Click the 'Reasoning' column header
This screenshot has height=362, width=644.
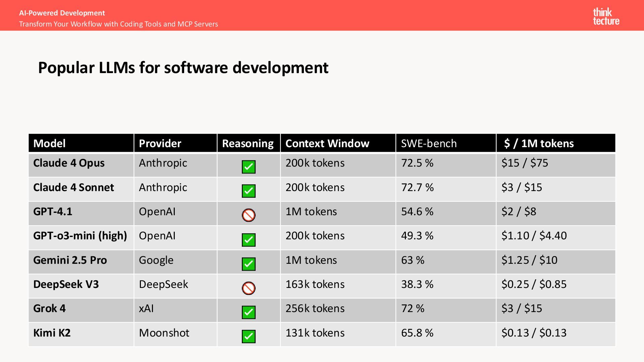point(249,143)
